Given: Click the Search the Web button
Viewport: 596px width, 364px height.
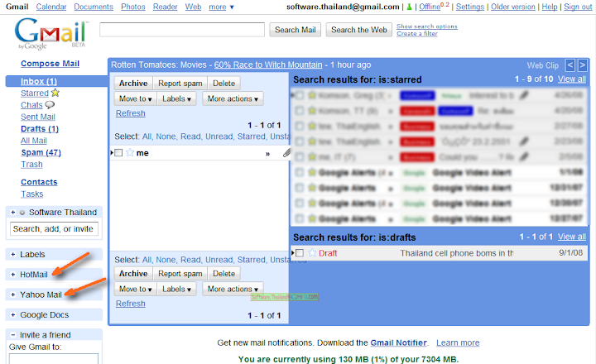Looking at the screenshot, I should pos(358,30).
